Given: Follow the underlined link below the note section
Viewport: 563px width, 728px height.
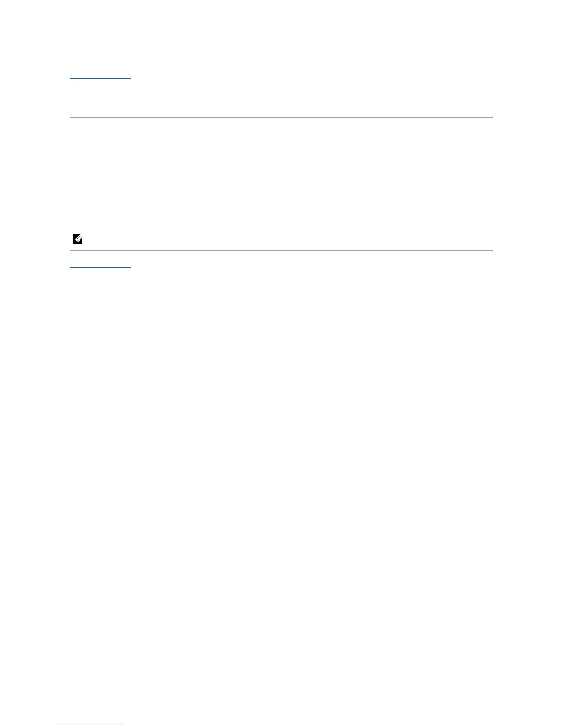Looking at the screenshot, I should click(x=101, y=267).
